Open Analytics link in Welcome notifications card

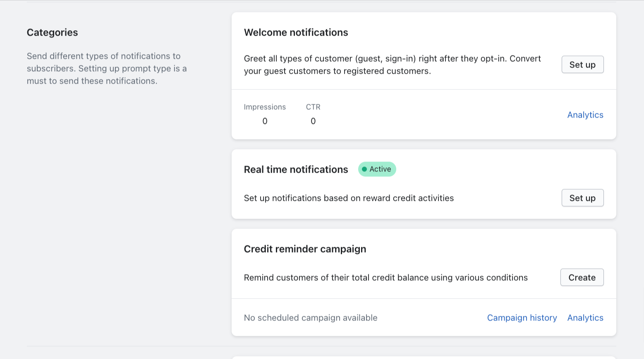(585, 115)
